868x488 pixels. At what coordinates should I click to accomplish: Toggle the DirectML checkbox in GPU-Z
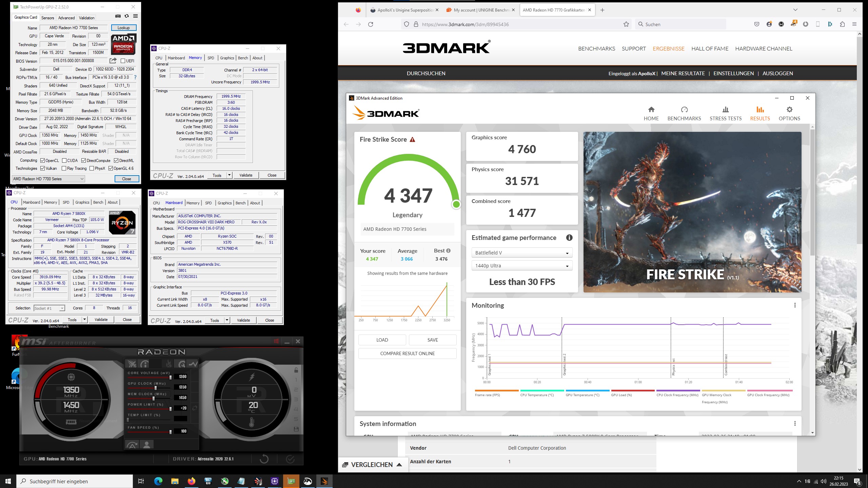(116, 161)
